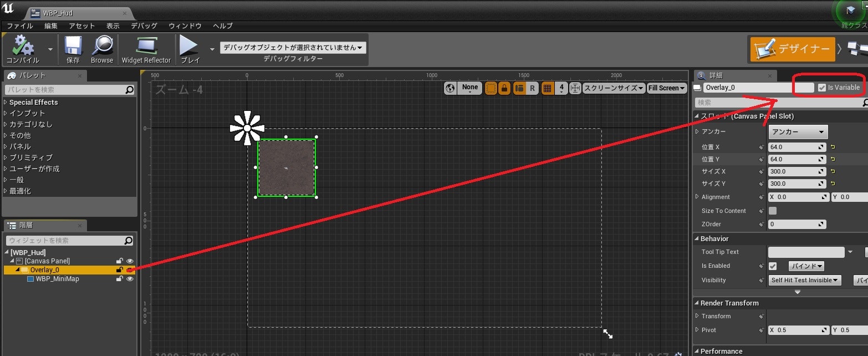
Task: Enable the Size To Content checkbox
Action: pos(773,211)
